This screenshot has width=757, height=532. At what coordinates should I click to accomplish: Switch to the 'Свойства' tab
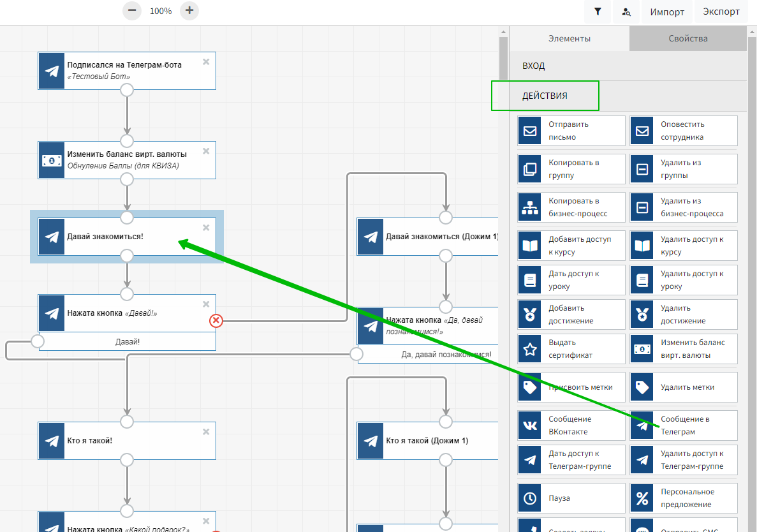pos(687,38)
